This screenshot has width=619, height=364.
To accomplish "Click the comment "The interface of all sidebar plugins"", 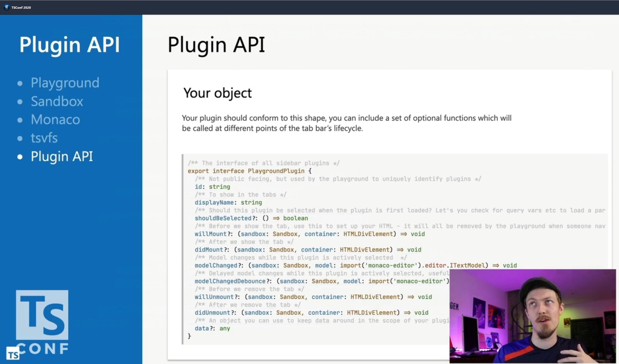I will 264,163.
